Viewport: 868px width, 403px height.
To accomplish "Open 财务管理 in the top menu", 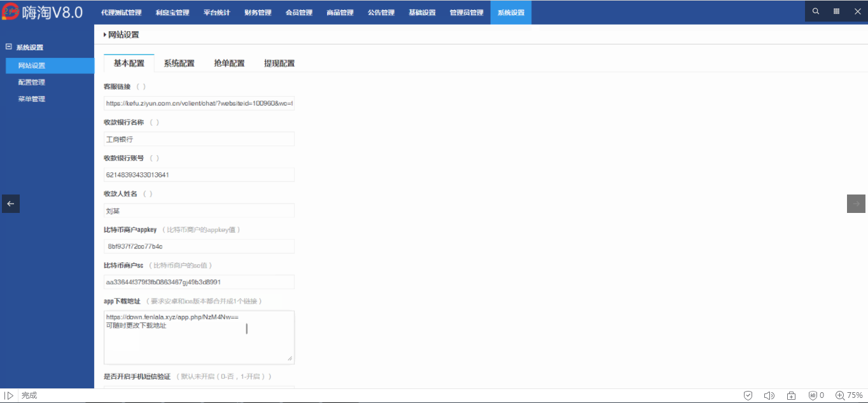I will (x=258, y=13).
